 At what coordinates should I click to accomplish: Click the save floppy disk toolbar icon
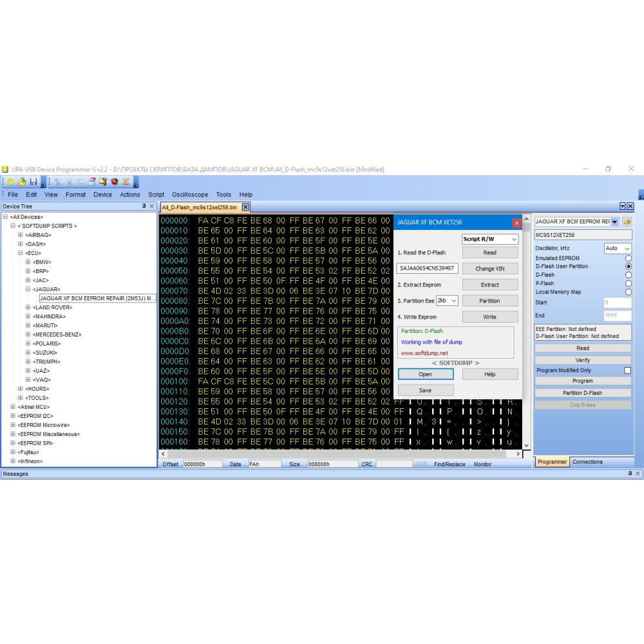(33, 182)
